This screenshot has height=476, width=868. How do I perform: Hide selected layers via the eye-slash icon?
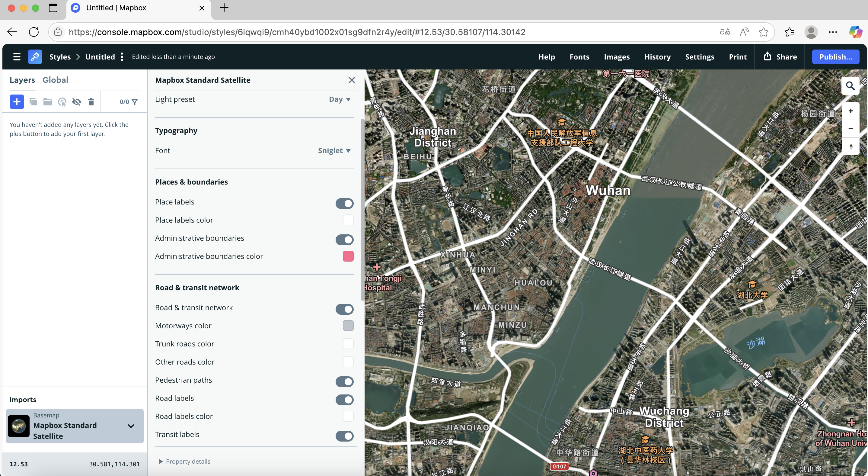pyautogui.click(x=76, y=101)
